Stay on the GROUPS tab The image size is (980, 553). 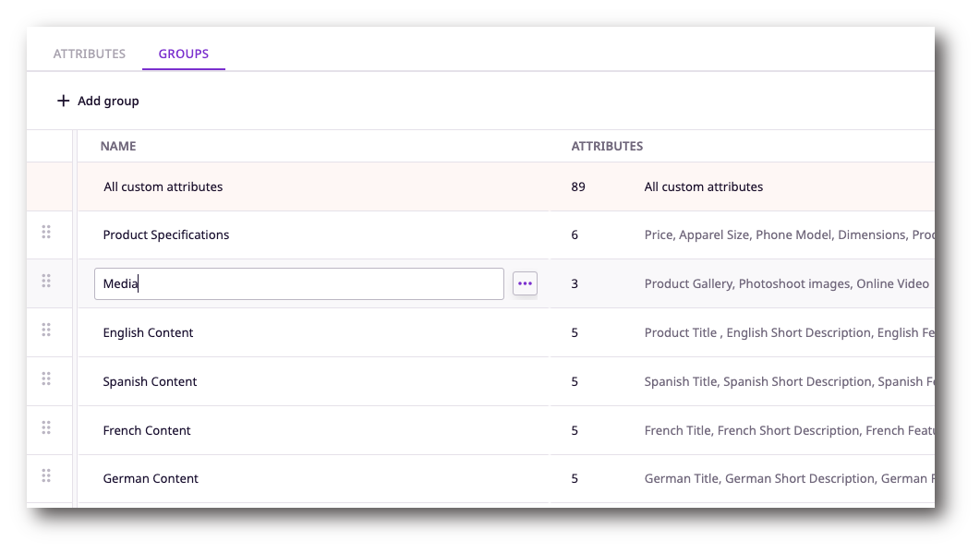coord(183,54)
